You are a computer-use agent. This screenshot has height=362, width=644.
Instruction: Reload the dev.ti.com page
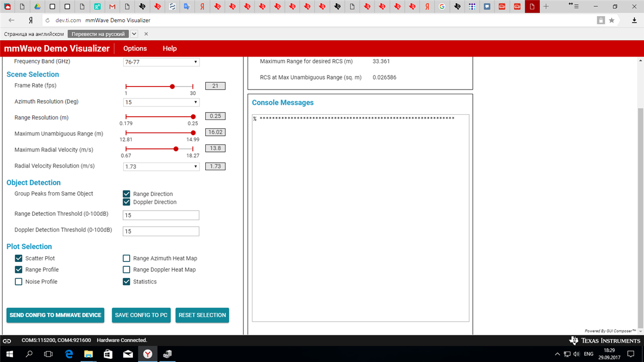point(48,20)
